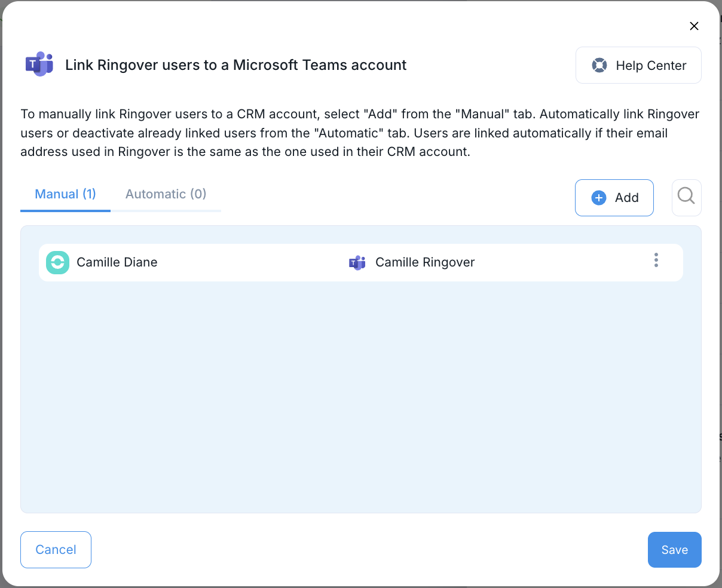The width and height of the screenshot is (722, 588).
Task: Open the three-dot menu for Camille Diane
Action: click(x=656, y=261)
